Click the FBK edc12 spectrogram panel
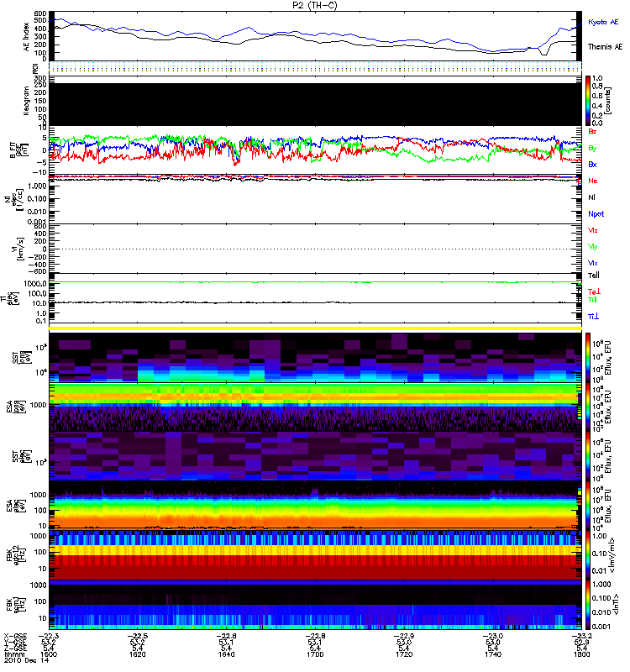The width and height of the screenshot is (630, 672). [315, 555]
